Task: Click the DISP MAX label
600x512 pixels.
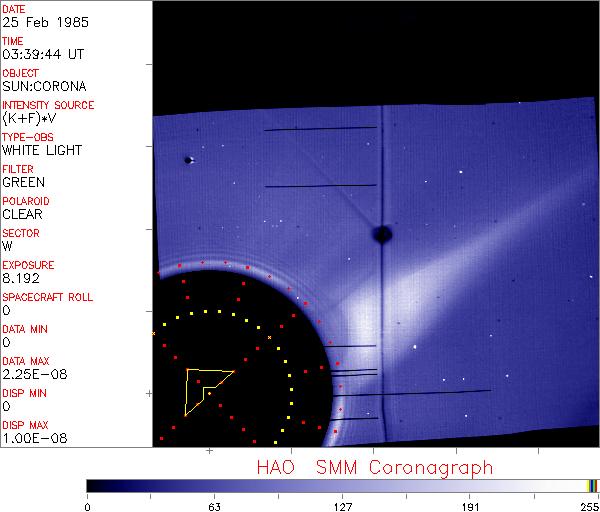Action: 25,425
